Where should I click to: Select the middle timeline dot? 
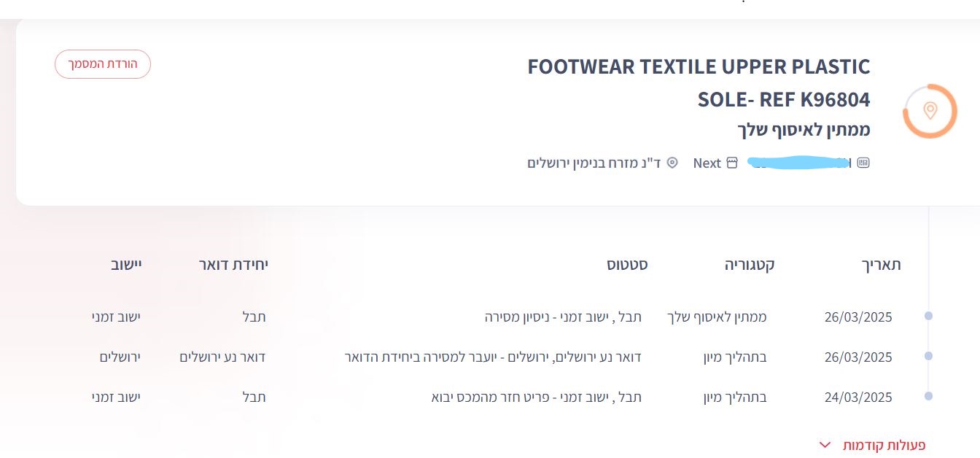(x=928, y=356)
